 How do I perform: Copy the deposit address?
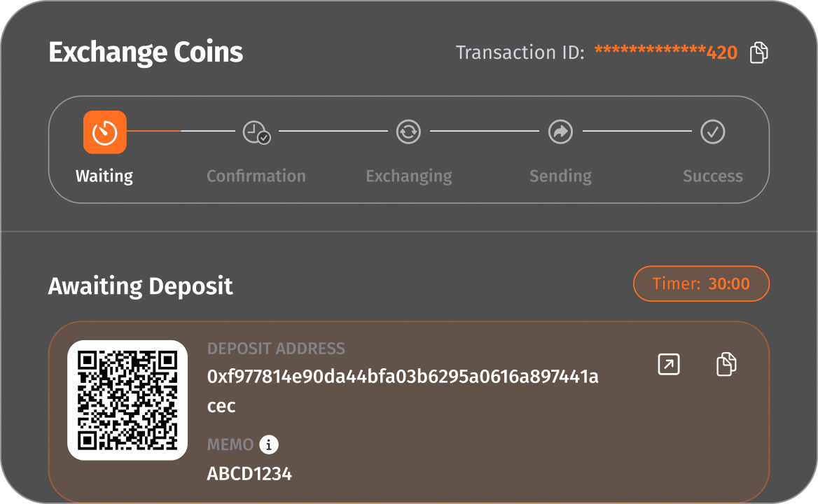coord(726,364)
